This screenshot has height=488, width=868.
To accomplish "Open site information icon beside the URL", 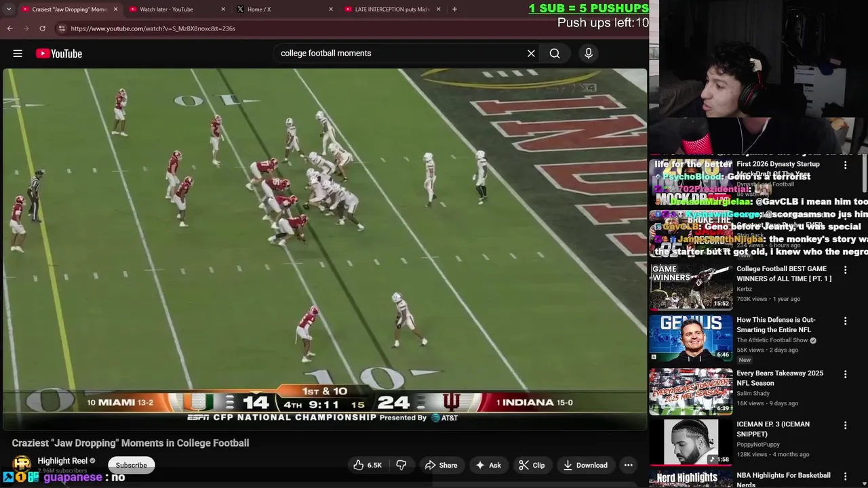I will [x=62, y=28].
